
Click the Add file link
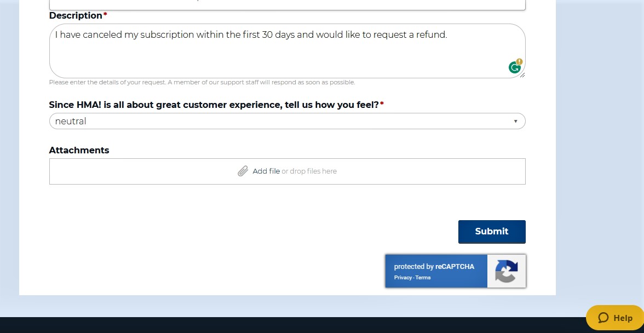266,171
